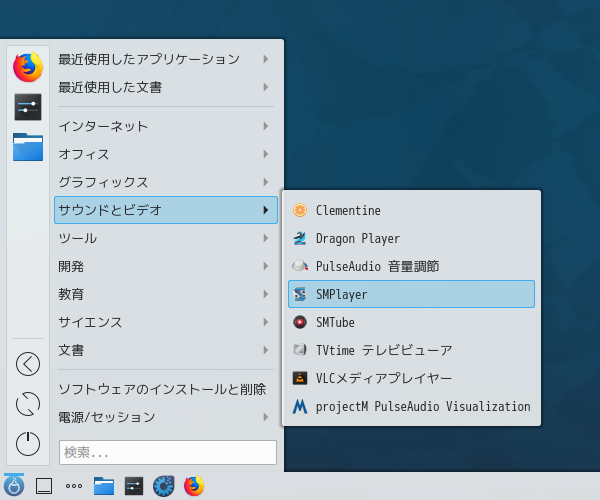Open the 文書 category
Viewport: 600px width, 500px height.
pyautogui.click(x=166, y=350)
